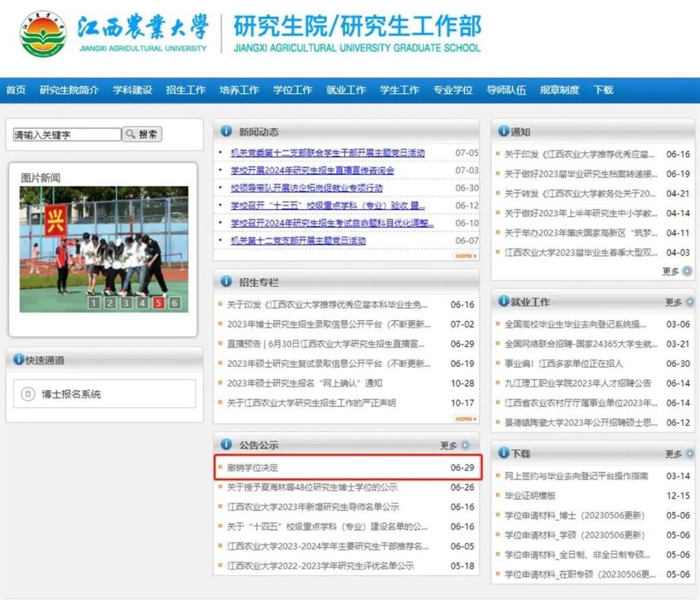700x600 pixels.
Task: Expand 更多 in the 就业工作 panel
Action: pos(678,302)
